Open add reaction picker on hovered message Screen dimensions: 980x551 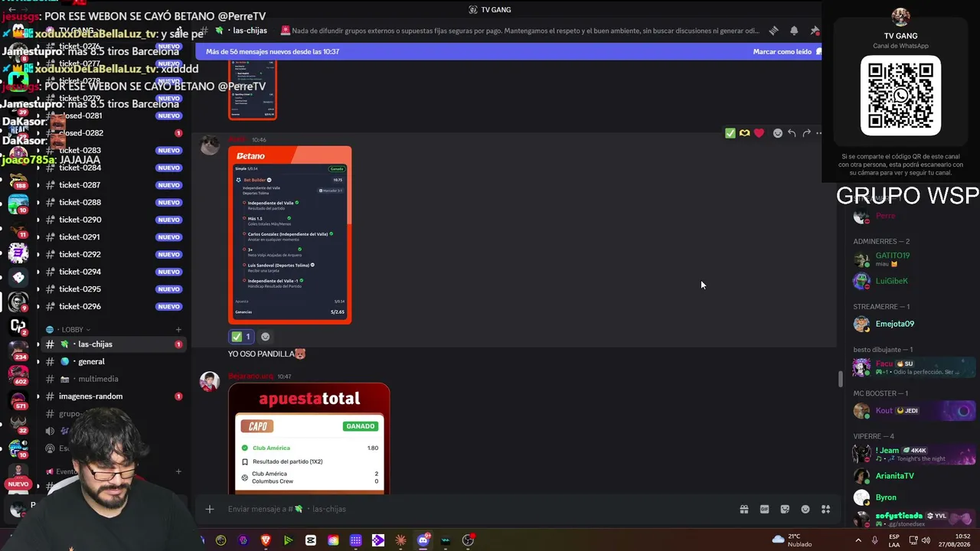(x=778, y=133)
